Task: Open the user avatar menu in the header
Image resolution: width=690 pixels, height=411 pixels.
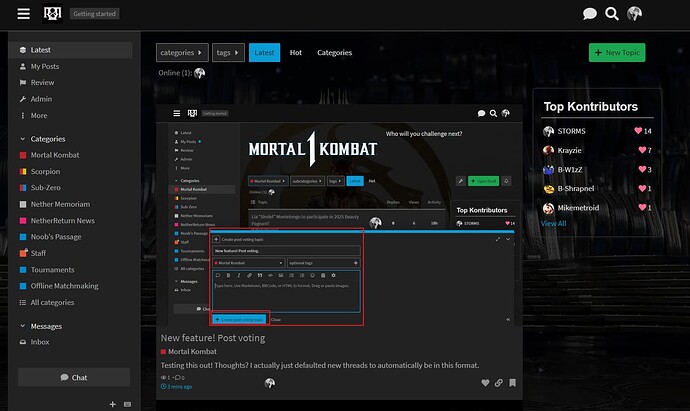Action: pyautogui.click(x=634, y=14)
